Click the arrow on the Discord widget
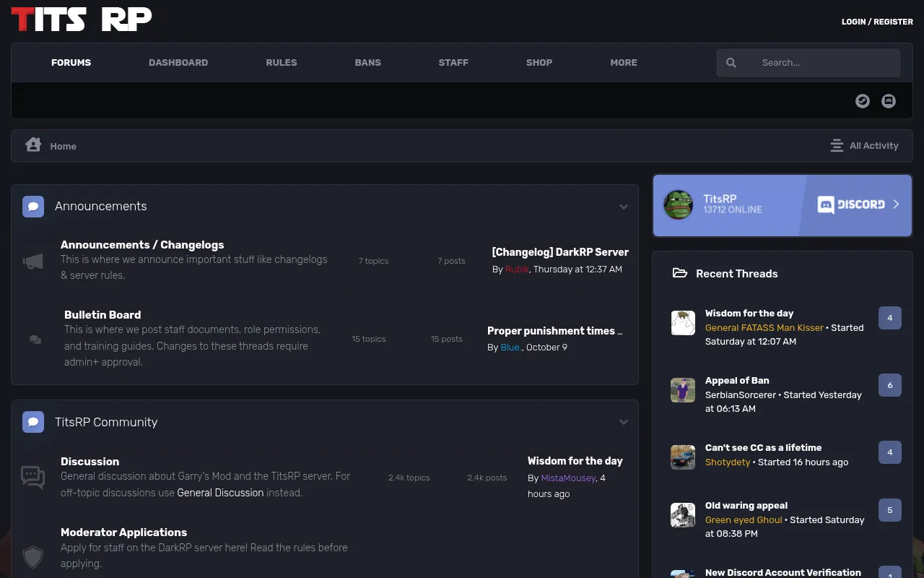The width and height of the screenshot is (924, 578). (897, 204)
